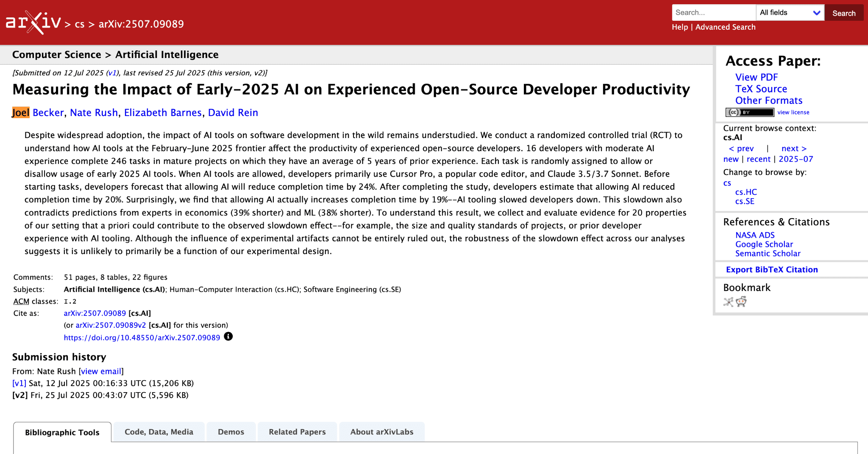Screen dimensions: 868x454
Task: Click the Help link in the header
Action: click(x=679, y=27)
